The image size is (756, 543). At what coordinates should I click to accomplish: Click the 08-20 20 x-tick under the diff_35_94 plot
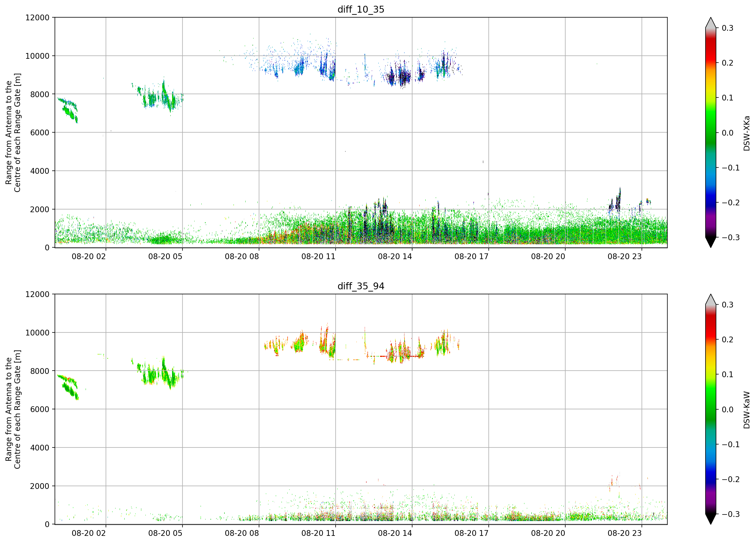point(548,533)
